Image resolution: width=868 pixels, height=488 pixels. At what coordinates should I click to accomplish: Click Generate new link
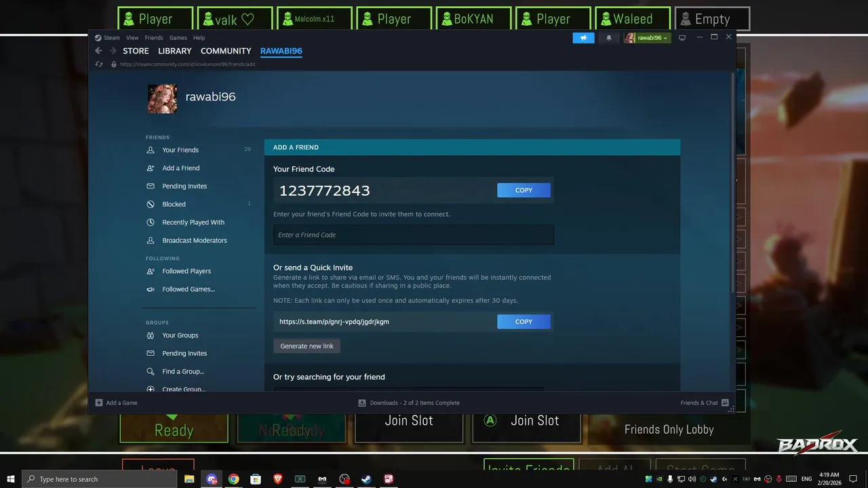[307, 346]
